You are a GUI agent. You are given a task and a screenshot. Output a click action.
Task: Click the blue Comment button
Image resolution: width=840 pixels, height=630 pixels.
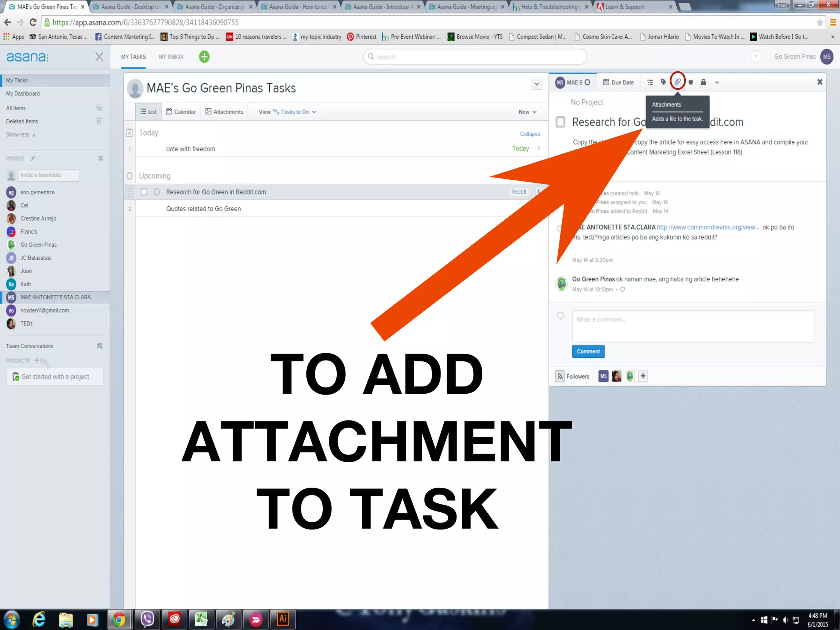[588, 351]
